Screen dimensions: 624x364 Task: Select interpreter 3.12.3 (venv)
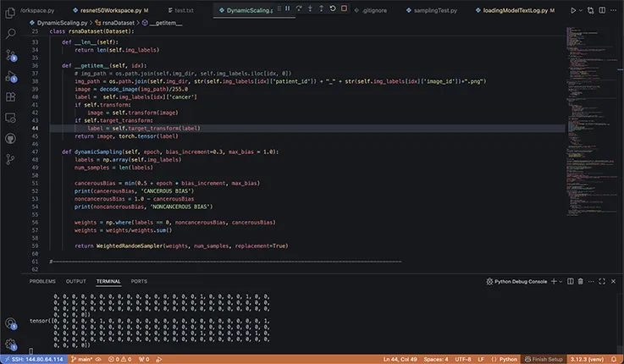587,359
